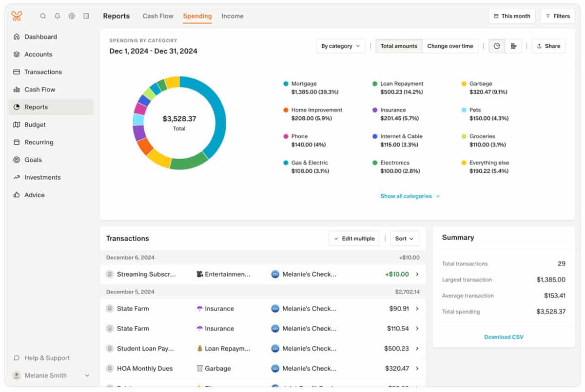
Task: Click the Monarch butterfly logo
Action: [x=17, y=16]
